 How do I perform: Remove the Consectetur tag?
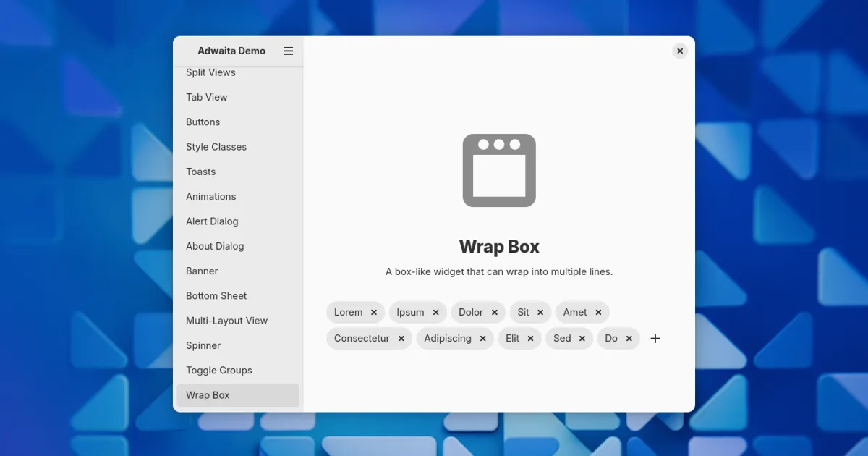coord(401,339)
